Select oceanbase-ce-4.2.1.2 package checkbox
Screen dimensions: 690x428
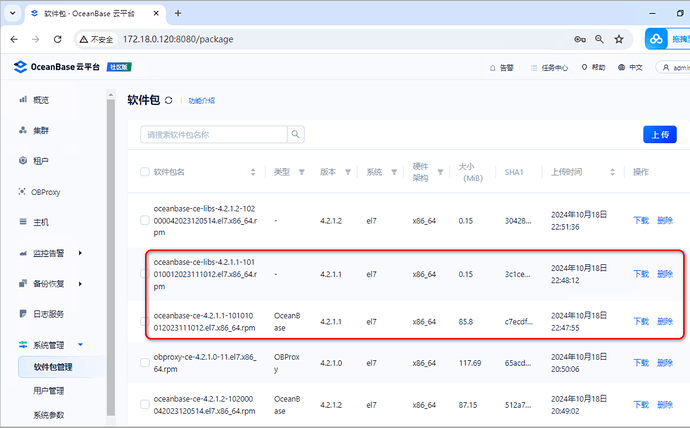145,404
